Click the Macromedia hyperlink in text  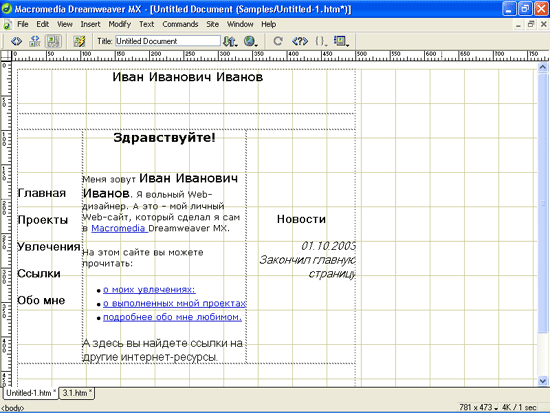pyautogui.click(x=119, y=228)
